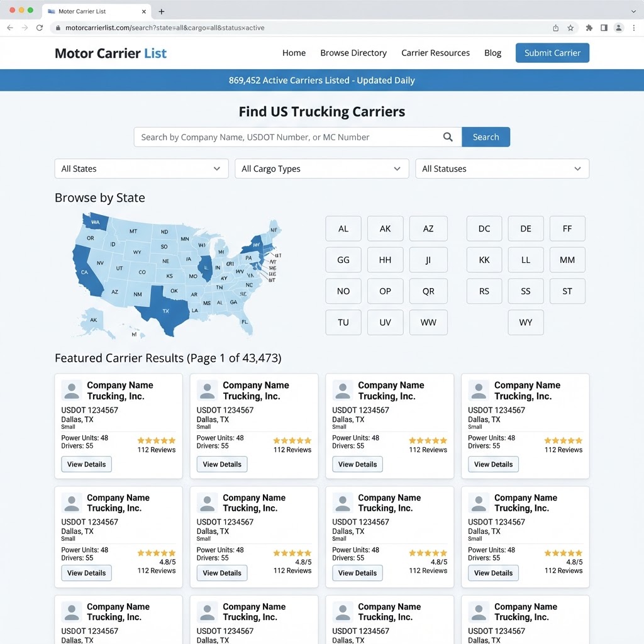Click the UV state button
Screen dimensions: 644x644
(x=386, y=323)
